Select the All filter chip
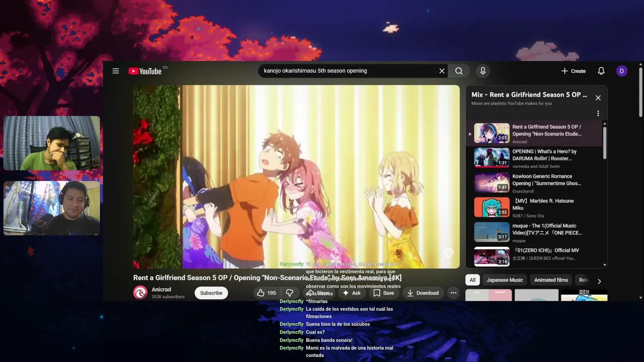 472,280
